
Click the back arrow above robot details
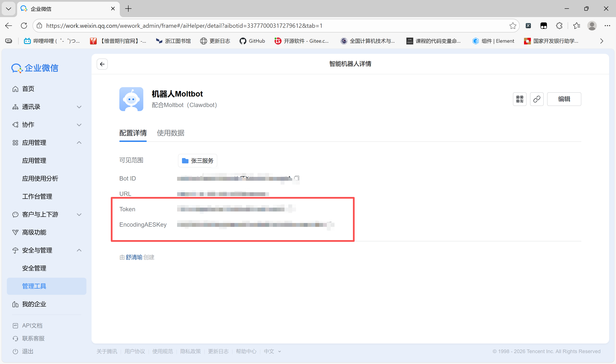[102, 64]
